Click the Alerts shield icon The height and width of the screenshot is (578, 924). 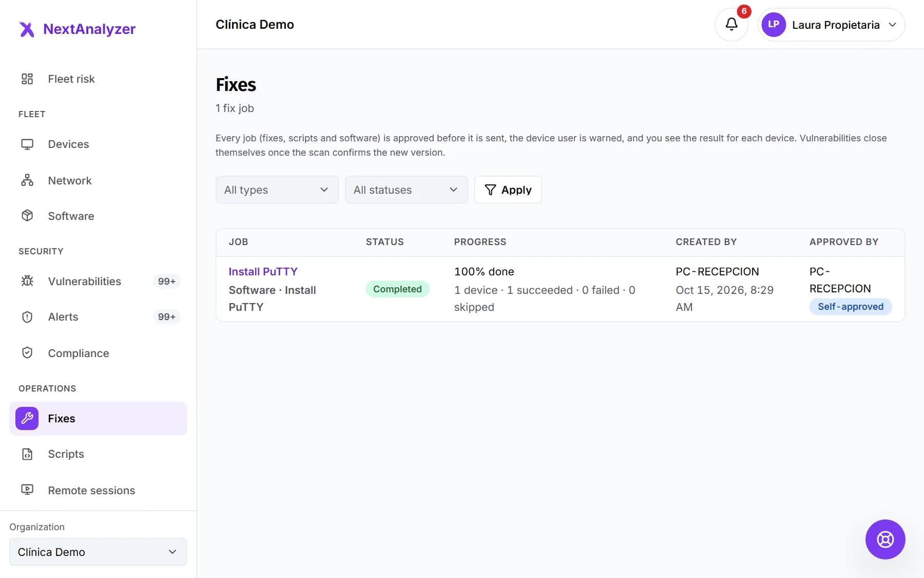pyautogui.click(x=27, y=317)
